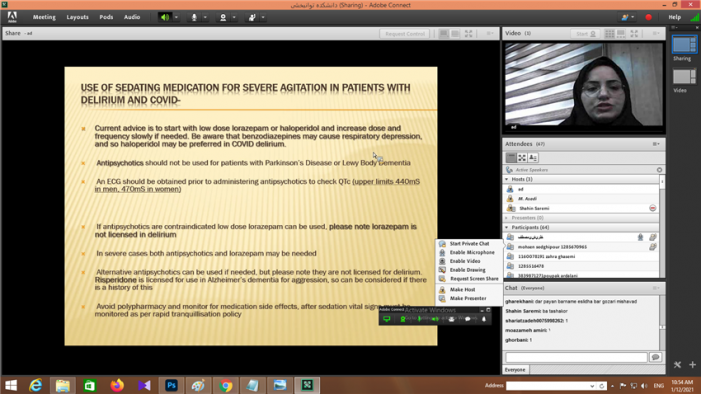Toggle the microphone in the top toolbar
701x394 pixels.
194,17
